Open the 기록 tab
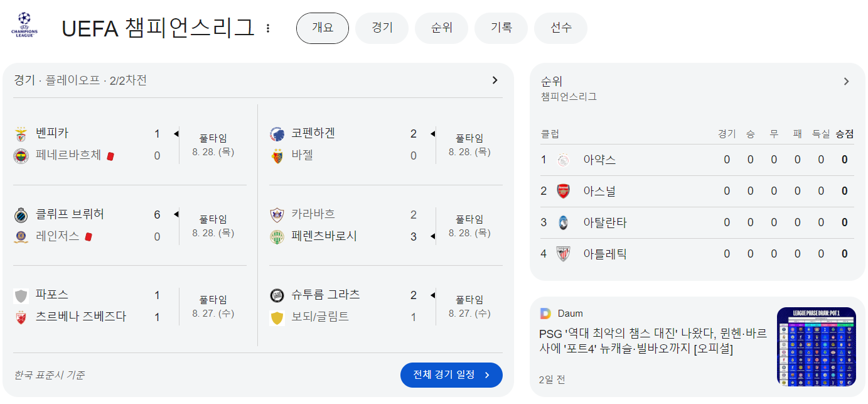 pyautogui.click(x=501, y=28)
